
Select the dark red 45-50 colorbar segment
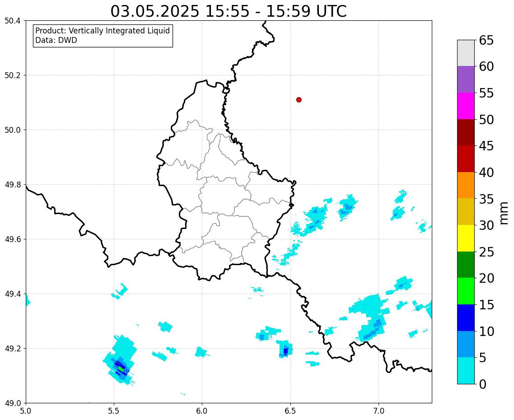[466, 132]
